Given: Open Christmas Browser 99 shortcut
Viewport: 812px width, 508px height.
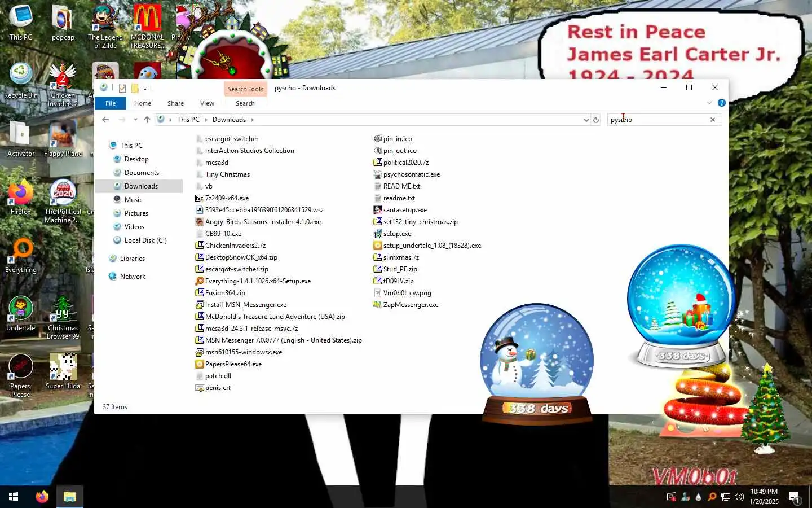Looking at the screenshot, I should click(x=63, y=317).
